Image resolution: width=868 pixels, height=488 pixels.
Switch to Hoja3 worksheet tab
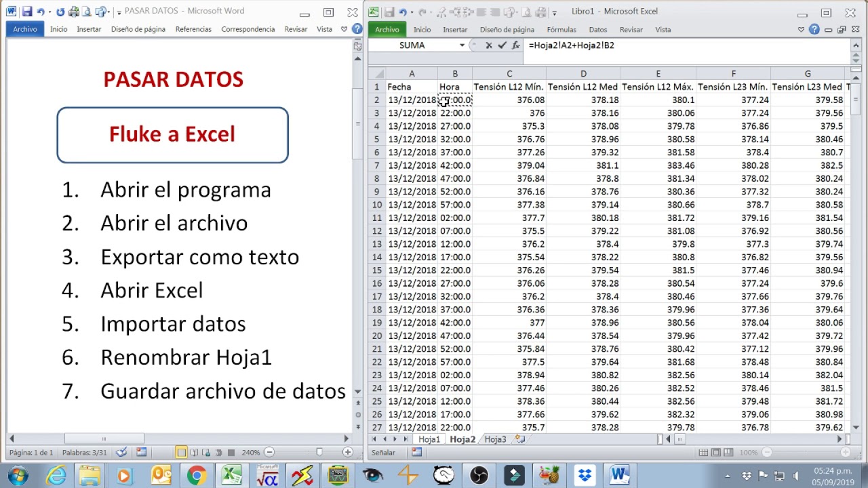coord(495,439)
